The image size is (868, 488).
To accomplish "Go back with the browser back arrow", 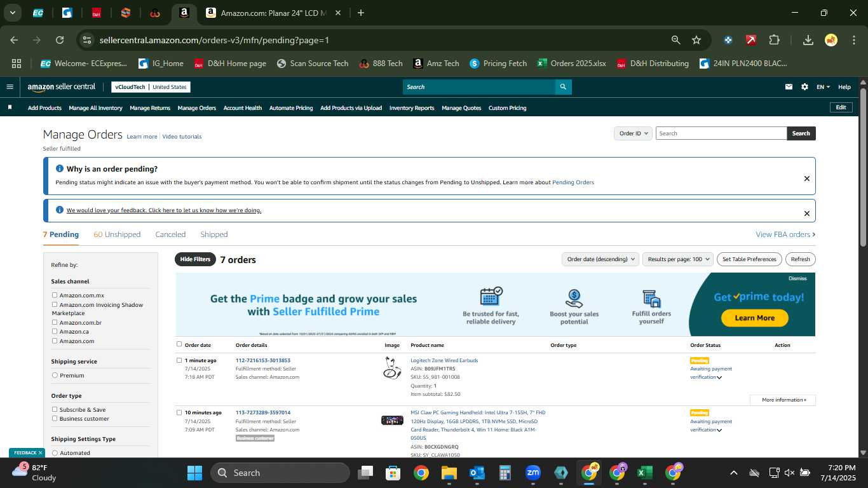I will [15, 40].
